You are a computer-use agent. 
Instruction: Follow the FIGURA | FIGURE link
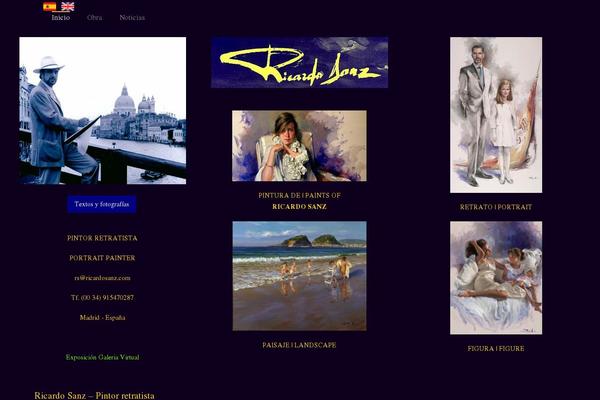click(496, 349)
